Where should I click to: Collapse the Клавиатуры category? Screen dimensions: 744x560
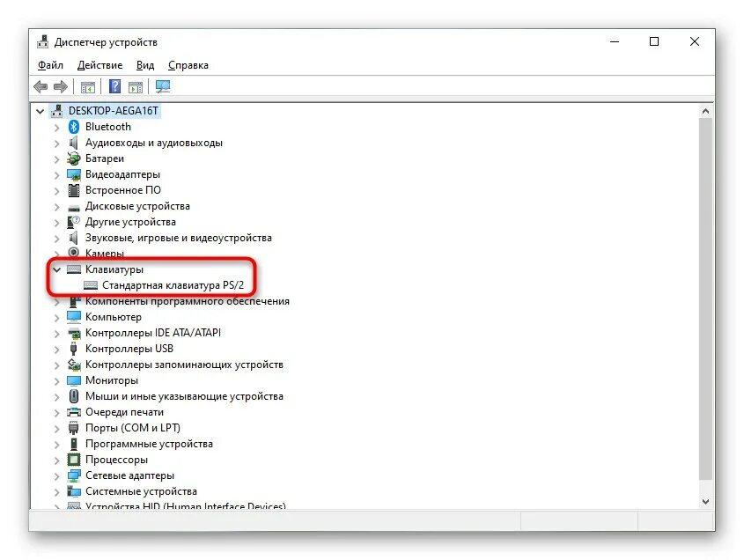click(x=57, y=270)
